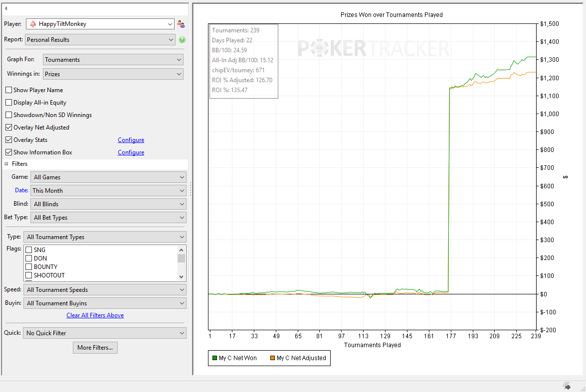Click the green help icon beside Report

point(182,39)
